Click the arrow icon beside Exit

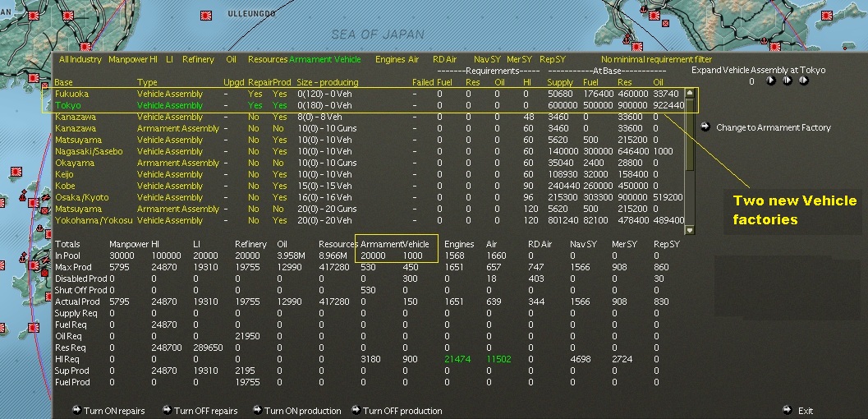click(788, 410)
